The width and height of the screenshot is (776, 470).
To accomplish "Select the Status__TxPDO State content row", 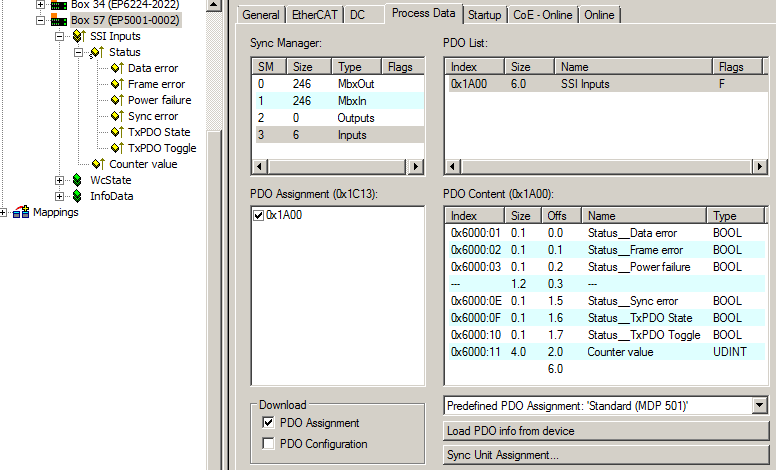I will (x=607, y=318).
